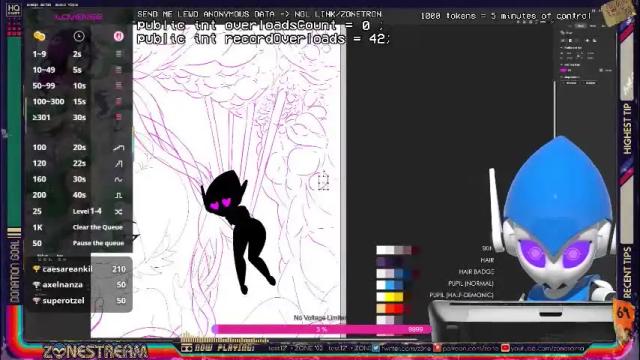Click the gold coins token icon
The image size is (640, 360).
[x=39, y=36]
